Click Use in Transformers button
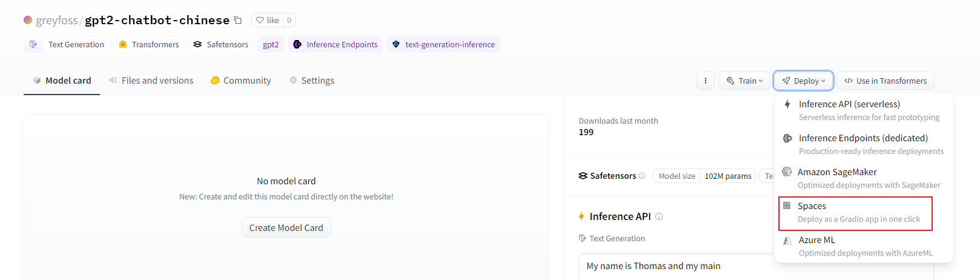980x280 pixels. pyautogui.click(x=886, y=81)
